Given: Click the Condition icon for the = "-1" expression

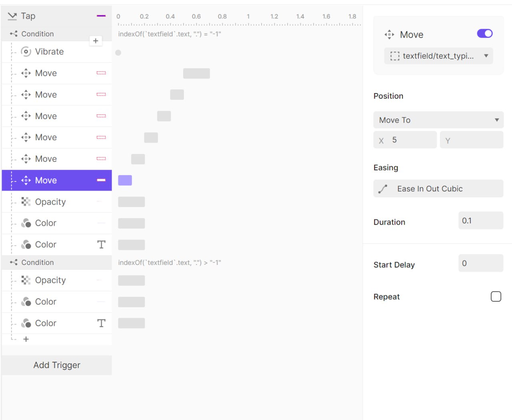Looking at the screenshot, I should coord(14,34).
